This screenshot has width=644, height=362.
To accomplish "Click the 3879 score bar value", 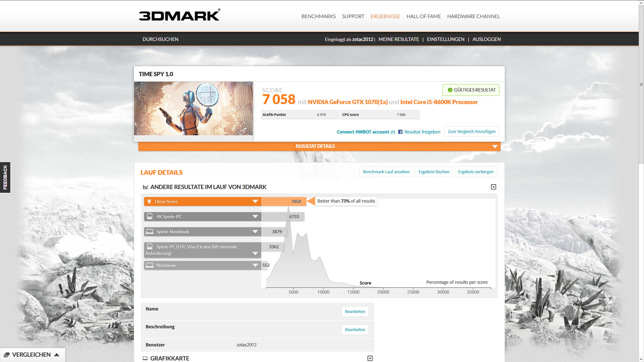I will (x=277, y=232).
